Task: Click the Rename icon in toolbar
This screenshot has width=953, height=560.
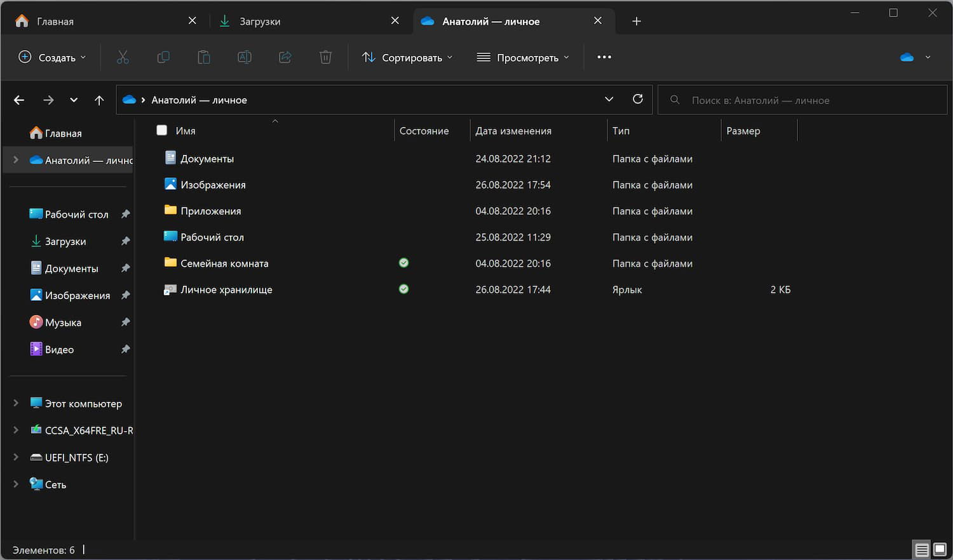Action: tap(244, 57)
